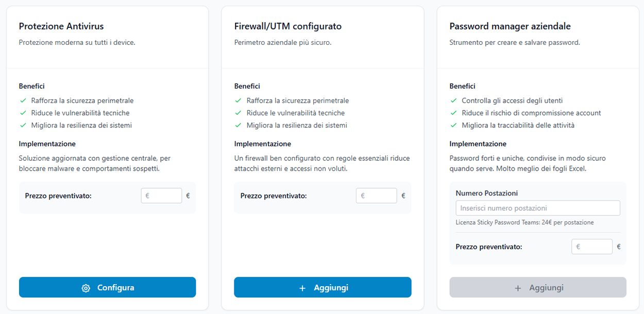Click the Antivirus 'Rafforza la sicurezza perimetrale' checkmark
644x314 pixels.
[23, 101]
